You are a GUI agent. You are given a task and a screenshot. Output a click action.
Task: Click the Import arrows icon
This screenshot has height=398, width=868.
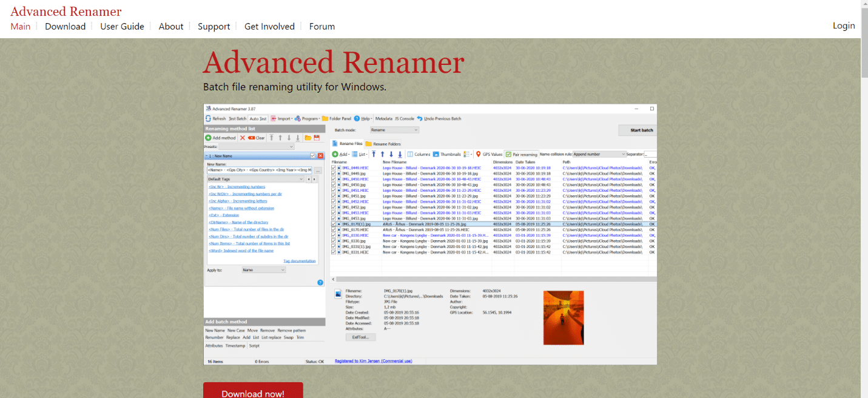click(x=273, y=118)
